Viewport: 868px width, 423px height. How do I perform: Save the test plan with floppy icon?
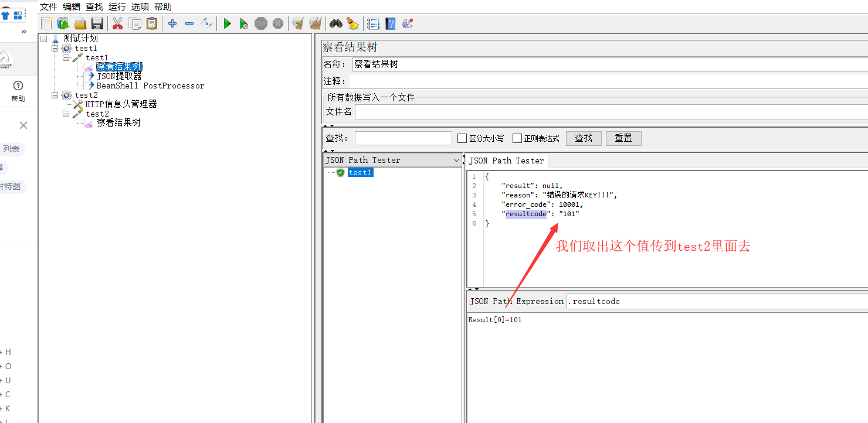tap(97, 23)
